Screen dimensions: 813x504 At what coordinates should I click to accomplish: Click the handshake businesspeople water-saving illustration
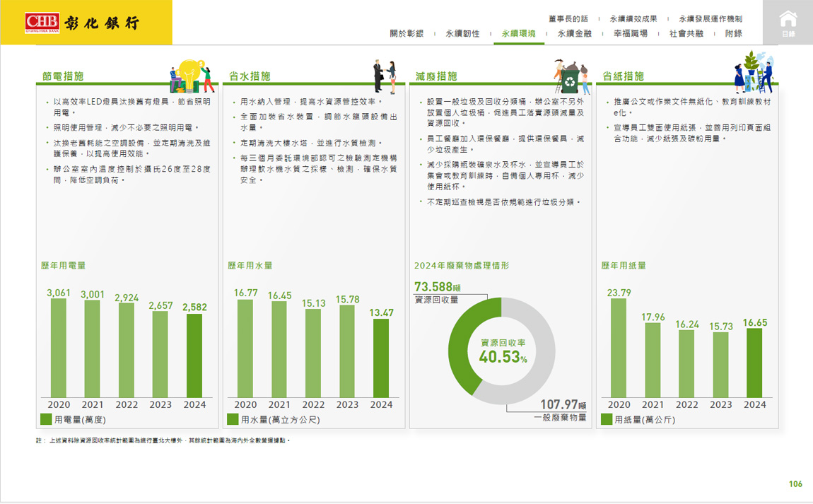[385, 76]
